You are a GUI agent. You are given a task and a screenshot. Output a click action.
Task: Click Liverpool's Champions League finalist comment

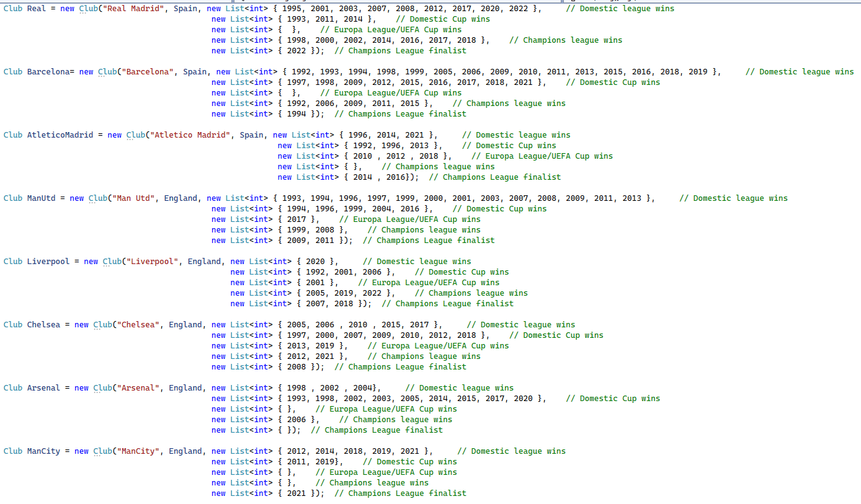pyautogui.click(x=447, y=304)
